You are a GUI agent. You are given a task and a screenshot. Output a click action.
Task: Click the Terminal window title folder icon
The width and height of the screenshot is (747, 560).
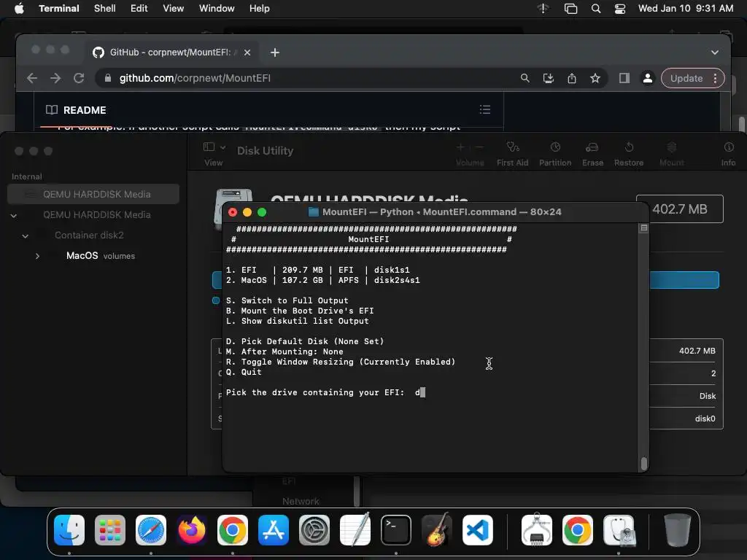(314, 212)
